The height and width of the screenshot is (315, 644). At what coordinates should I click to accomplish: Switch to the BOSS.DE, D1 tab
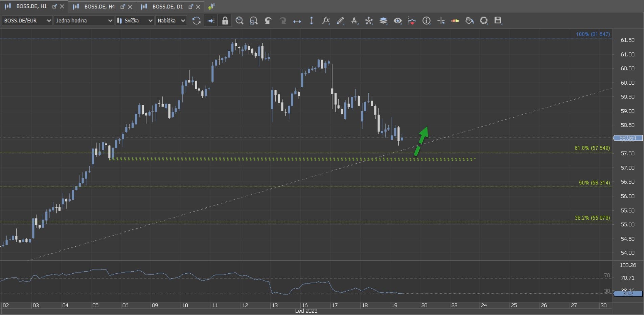tap(167, 6)
